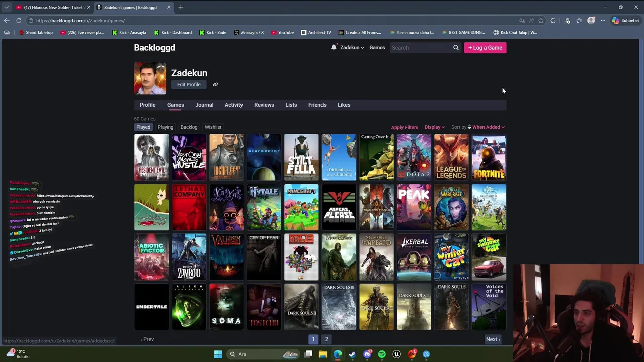Screen dimensions: 644x362
Task: Open browser settings ellipsis menu
Action: [x=603, y=21]
